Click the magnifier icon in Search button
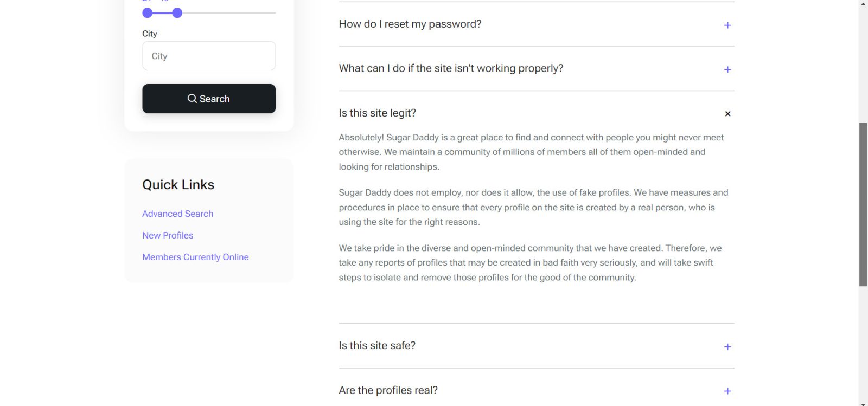The height and width of the screenshot is (406, 868). click(x=192, y=99)
